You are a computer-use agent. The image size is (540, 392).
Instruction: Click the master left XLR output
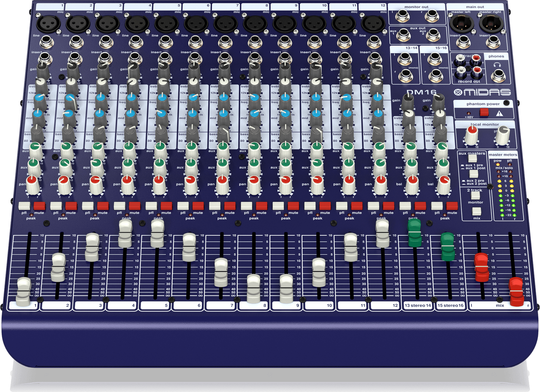(461, 23)
